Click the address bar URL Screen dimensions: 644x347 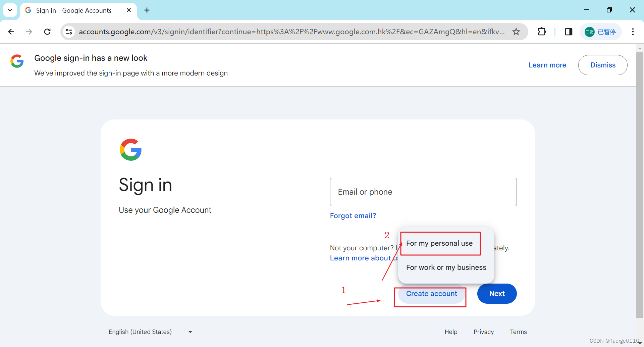[x=292, y=32]
